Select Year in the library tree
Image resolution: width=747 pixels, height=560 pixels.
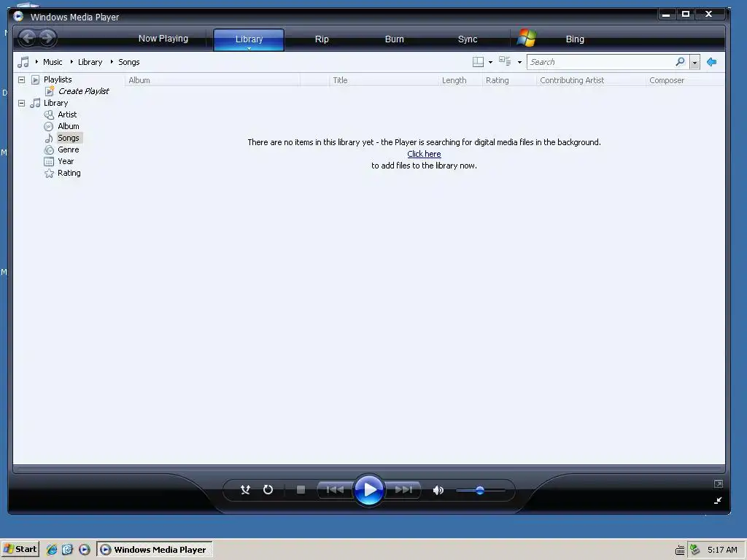click(66, 161)
